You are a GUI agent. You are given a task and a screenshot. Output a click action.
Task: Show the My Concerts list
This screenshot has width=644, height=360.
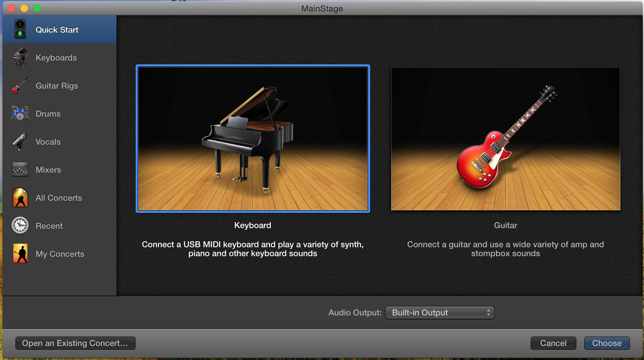pyautogui.click(x=60, y=254)
